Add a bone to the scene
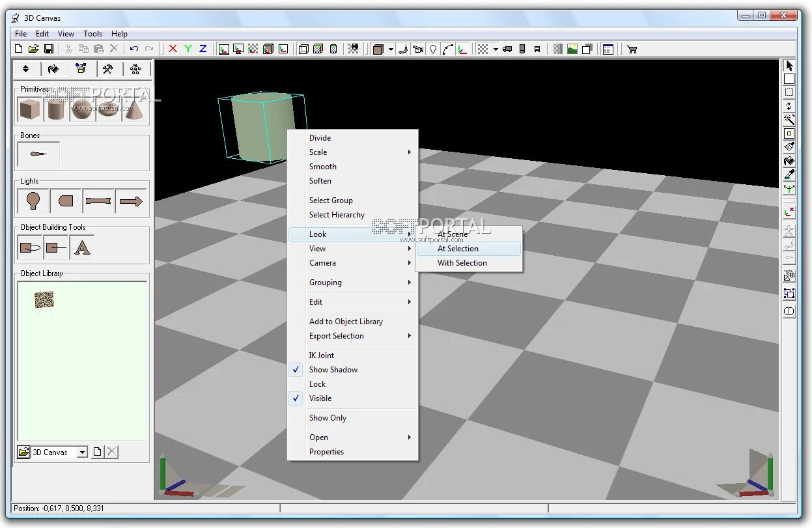Image resolution: width=812 pixels, height=528 pixels. [x=38, y=154]
